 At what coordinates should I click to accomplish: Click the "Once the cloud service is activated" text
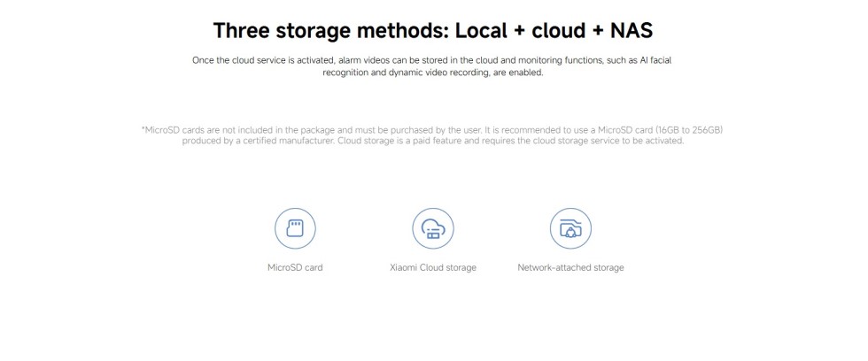click(x=264, y=60)
